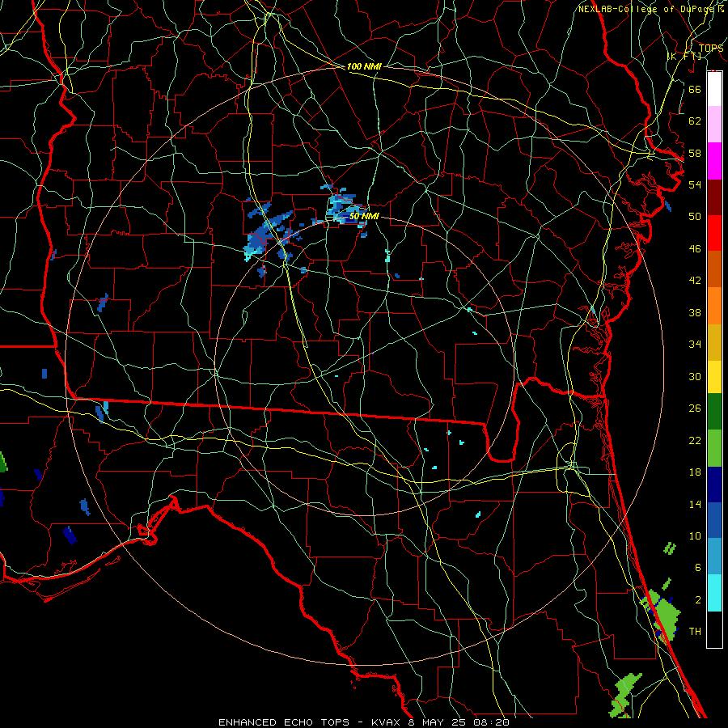Click the 50 legend scale number
728x728 pixels.
pyautogui.click(x=695, y=216)
